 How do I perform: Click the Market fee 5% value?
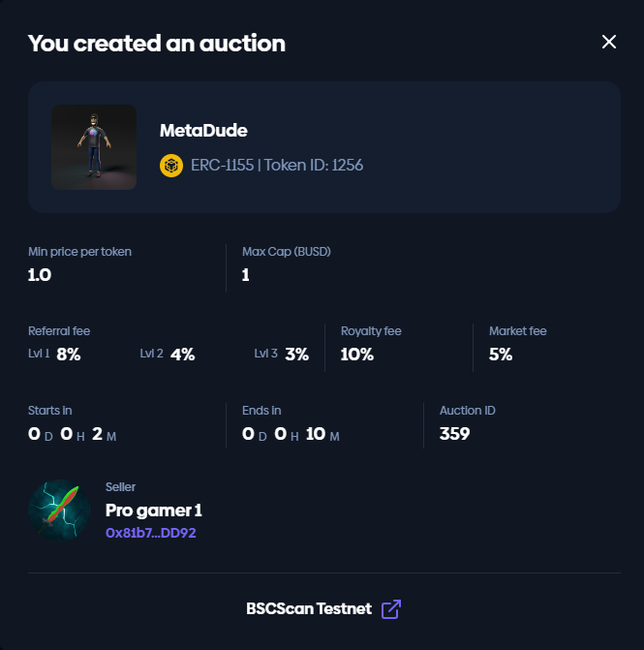[x=501, y=355]
